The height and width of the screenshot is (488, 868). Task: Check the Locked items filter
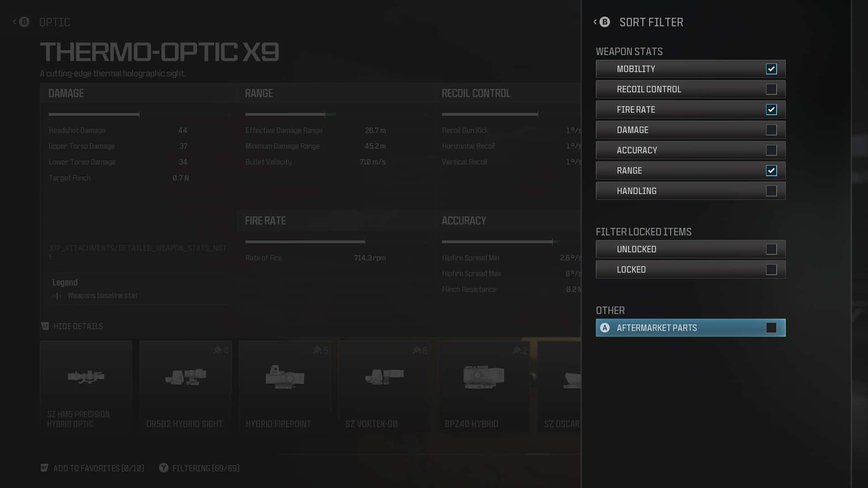pos(771,270)
